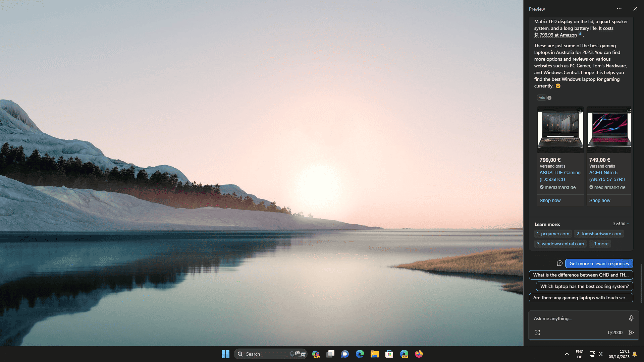
Task: Toggle the camera/image input icon
Action: tap(537, 333)
